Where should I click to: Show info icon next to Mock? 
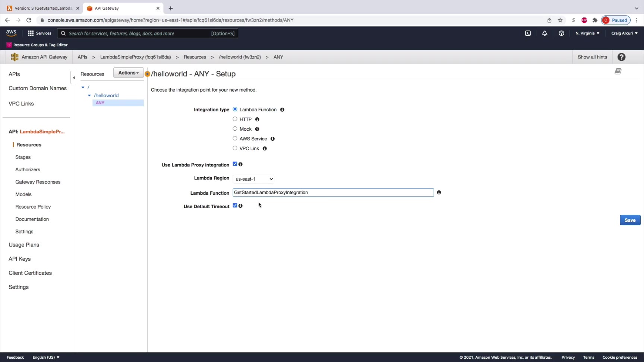click(257, 129)
